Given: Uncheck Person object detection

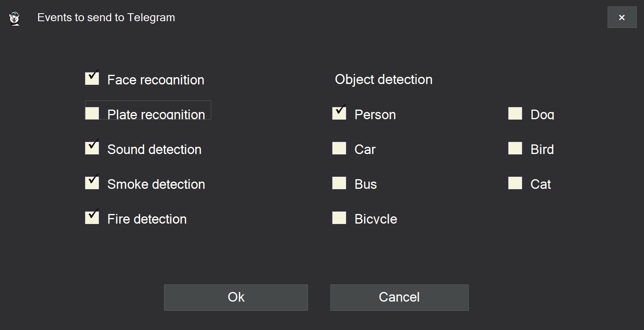Looking at the screenshot, I should pos(339,113).
